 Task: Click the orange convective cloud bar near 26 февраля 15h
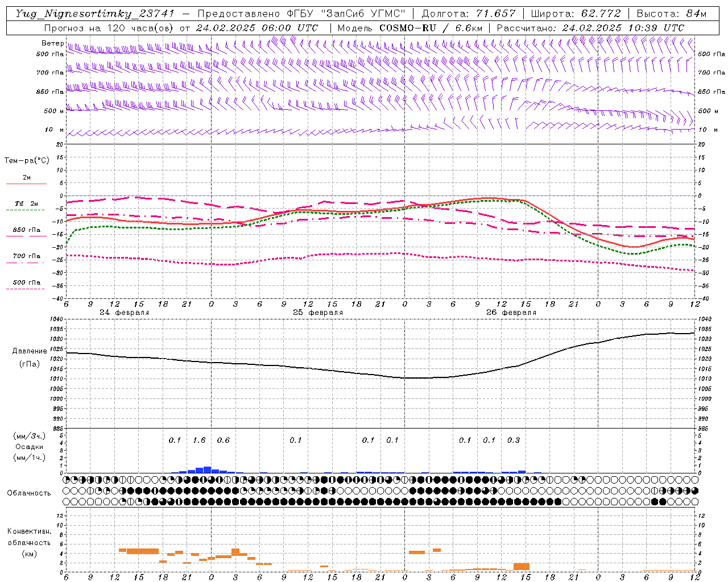pyautogui.click(x=522, y=567)
